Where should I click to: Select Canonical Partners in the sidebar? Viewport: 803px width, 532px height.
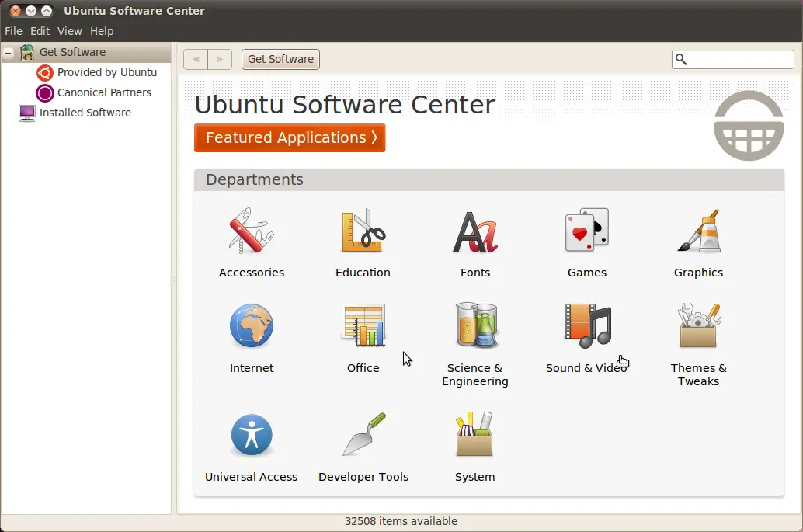[x=105, y=92]
